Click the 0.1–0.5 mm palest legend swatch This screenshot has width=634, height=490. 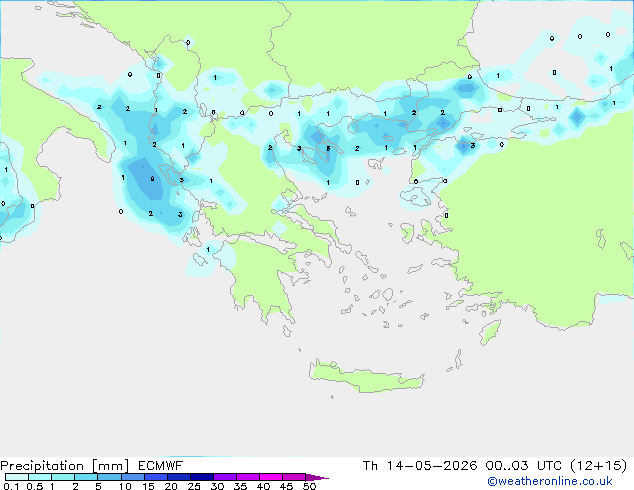click(17, 477)
